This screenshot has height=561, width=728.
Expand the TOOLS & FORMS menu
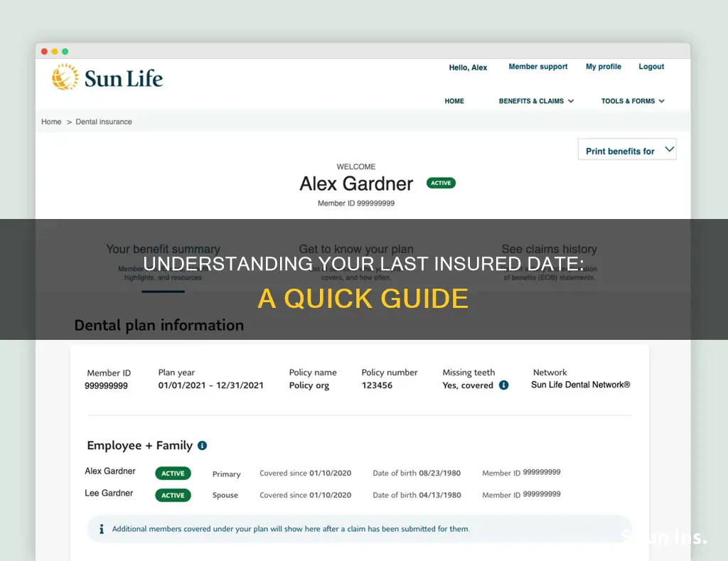tap(633, 101)
